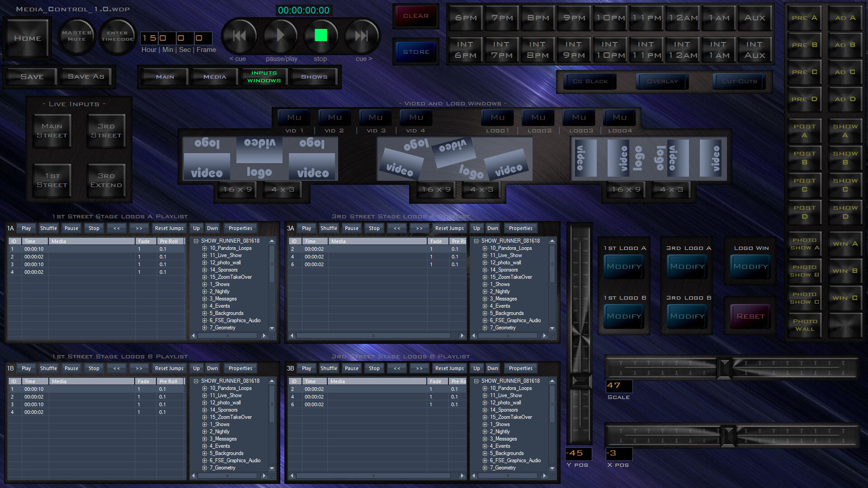Click the red Reset button
The height and width of the screenshot is (488, 868).
(x=750, y=316)
